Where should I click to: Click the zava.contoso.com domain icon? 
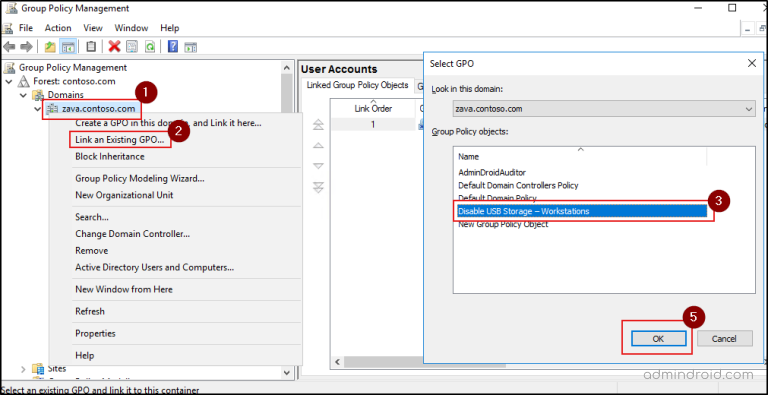pyautogui.click(x=52, y=108)
